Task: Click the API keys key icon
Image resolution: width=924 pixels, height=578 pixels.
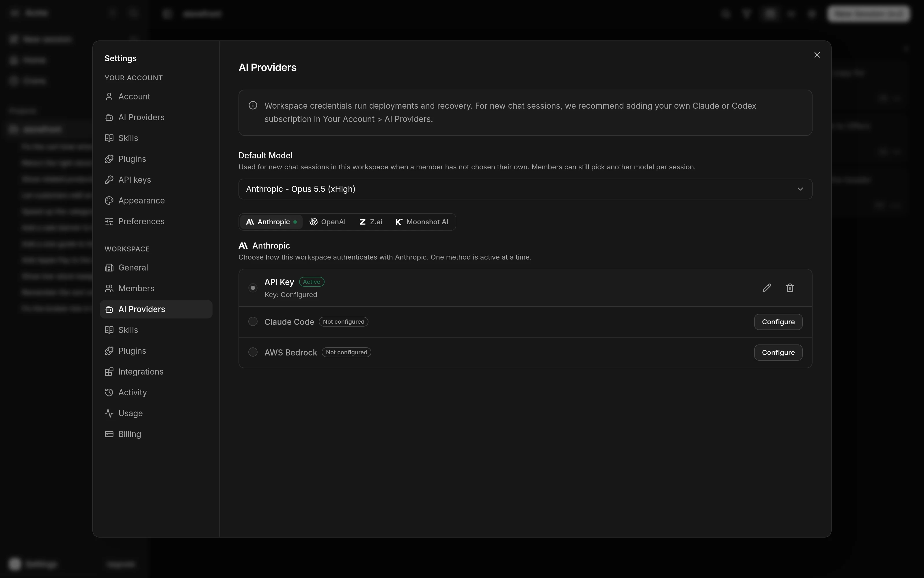Action: [x=109, y=180]
